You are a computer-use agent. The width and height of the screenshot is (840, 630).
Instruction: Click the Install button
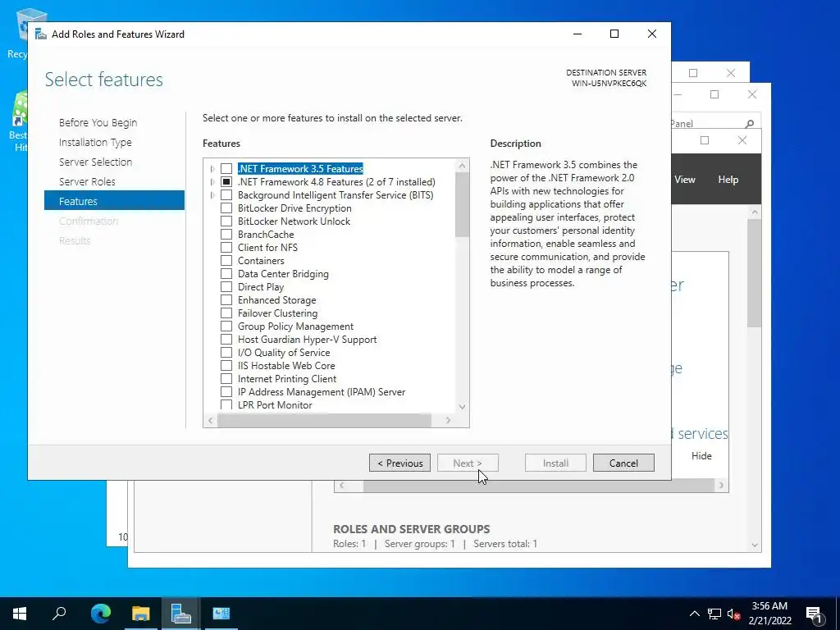coord(555,463)
